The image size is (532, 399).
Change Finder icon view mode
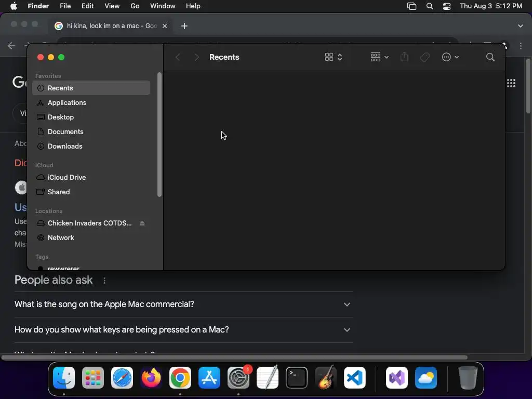[334, 57]
